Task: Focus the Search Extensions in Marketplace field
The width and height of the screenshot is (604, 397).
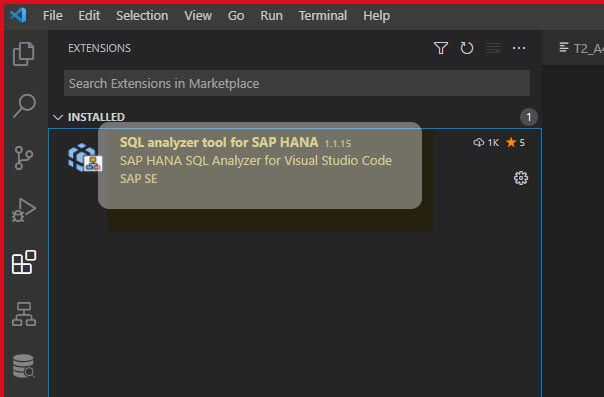Action: (297, 83)
